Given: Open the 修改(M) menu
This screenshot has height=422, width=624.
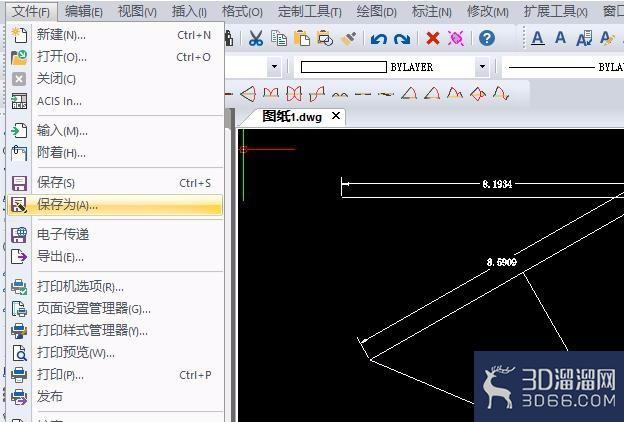Looking at the screenshot, I should click(x=488, y=11).
